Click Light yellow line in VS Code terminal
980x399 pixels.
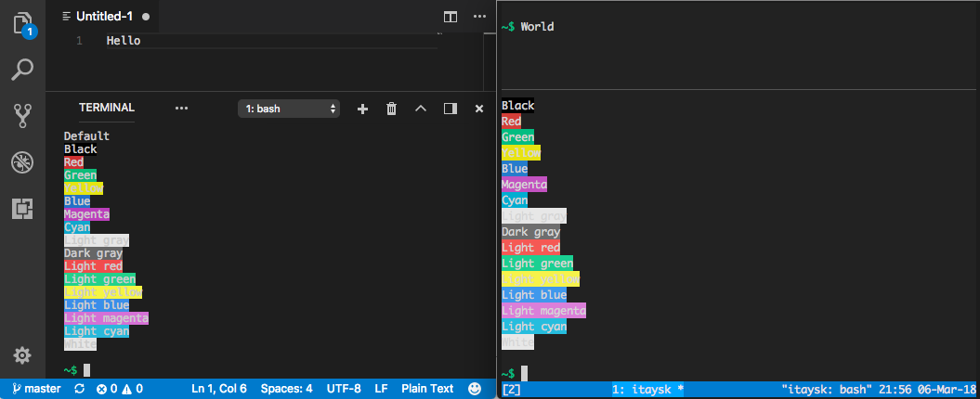pyautogui.click(x=103, y=292)
